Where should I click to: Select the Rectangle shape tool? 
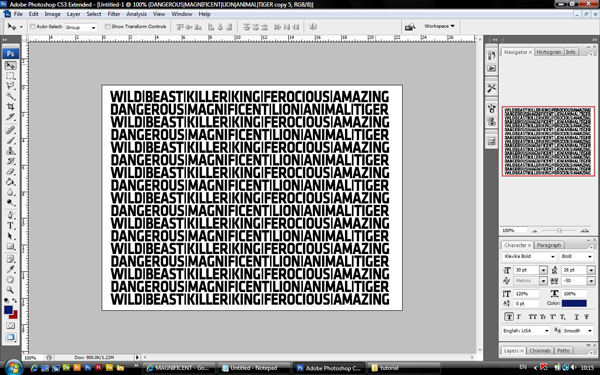click(10, 246)
